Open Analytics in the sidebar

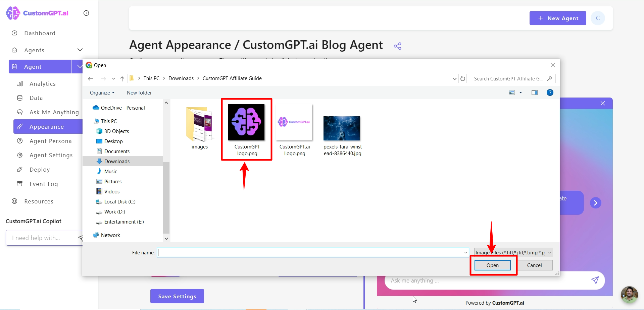tap(43, 84)
